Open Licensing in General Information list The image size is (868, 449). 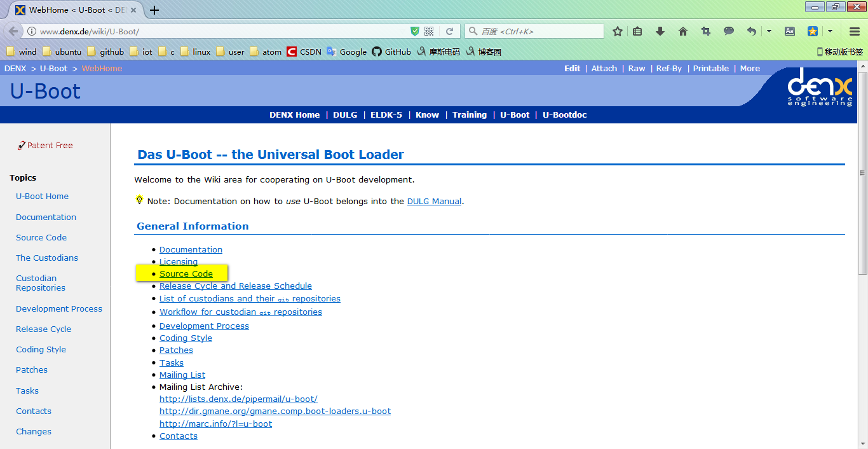click(179, 261)
